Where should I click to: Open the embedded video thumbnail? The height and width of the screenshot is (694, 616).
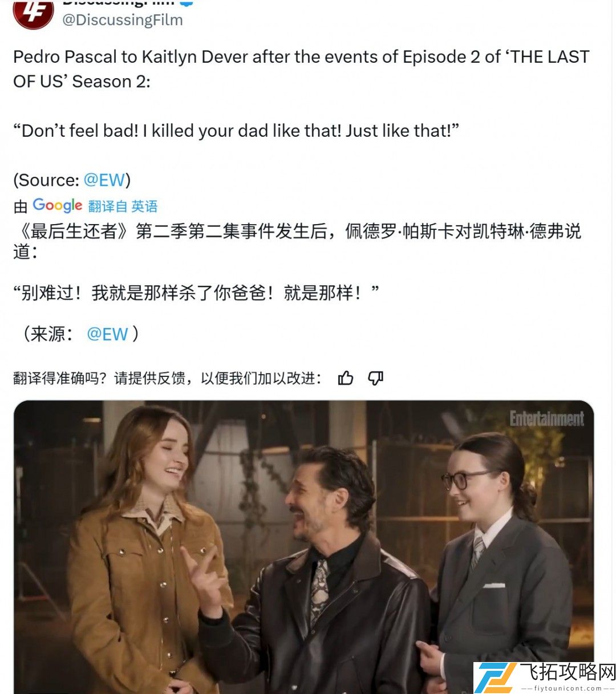pyautogui.click(x=303, y=547)
